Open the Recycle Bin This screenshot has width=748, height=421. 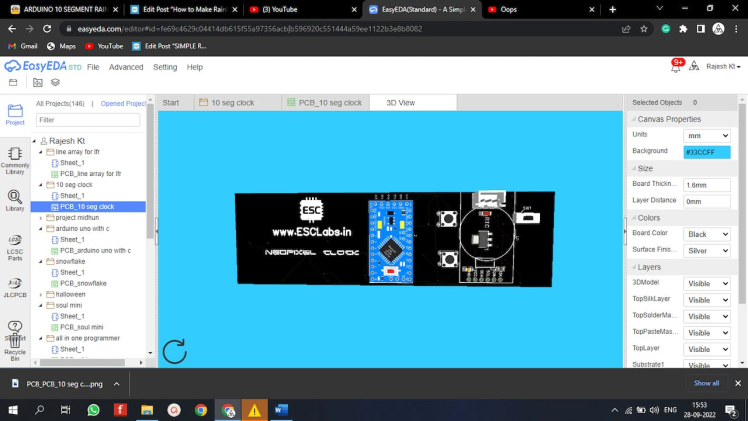tap(15, 347)
